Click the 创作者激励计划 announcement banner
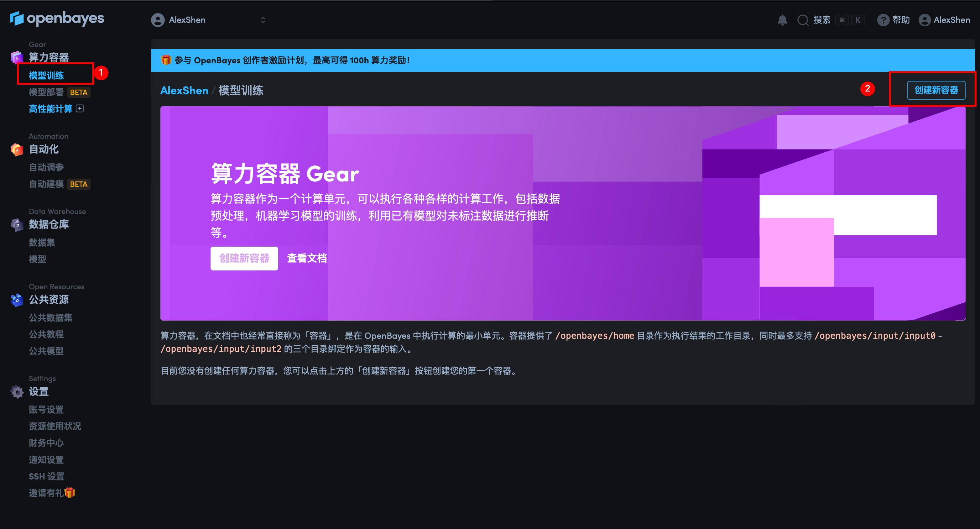The width and height of the screenshot is (980, 529). [x=563, y=60]
